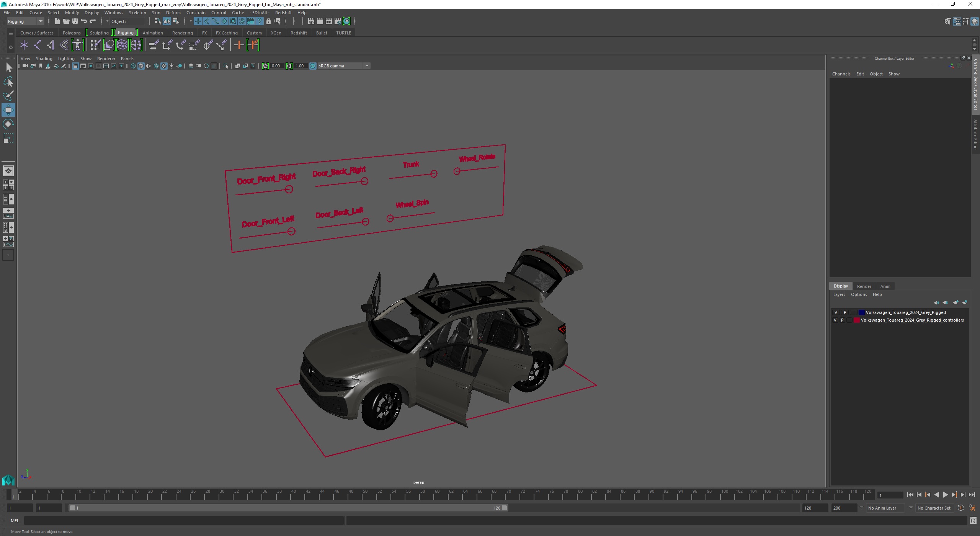Click the New Scene icon
The width and height of the screenshot is (980, 536).
click(x=57, y=21)
